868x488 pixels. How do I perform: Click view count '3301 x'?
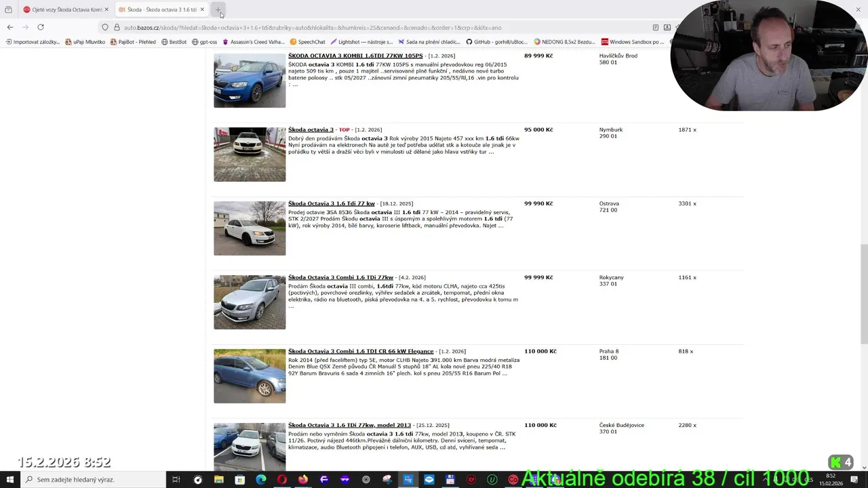[687, 203]
